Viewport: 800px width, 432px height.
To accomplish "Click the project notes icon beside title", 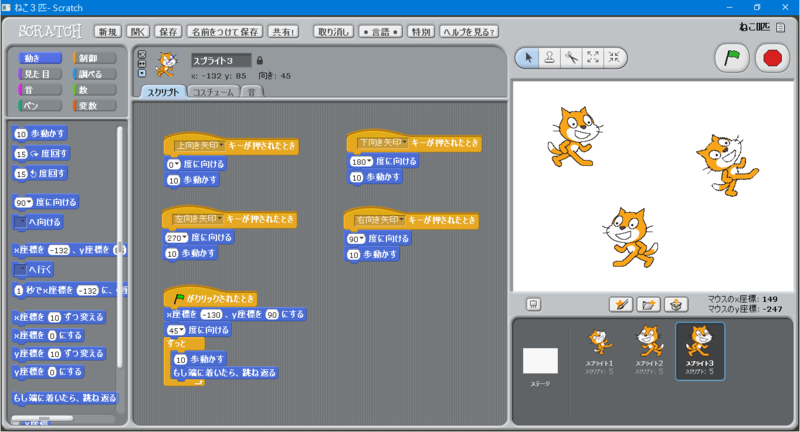I will pos(781,28).
